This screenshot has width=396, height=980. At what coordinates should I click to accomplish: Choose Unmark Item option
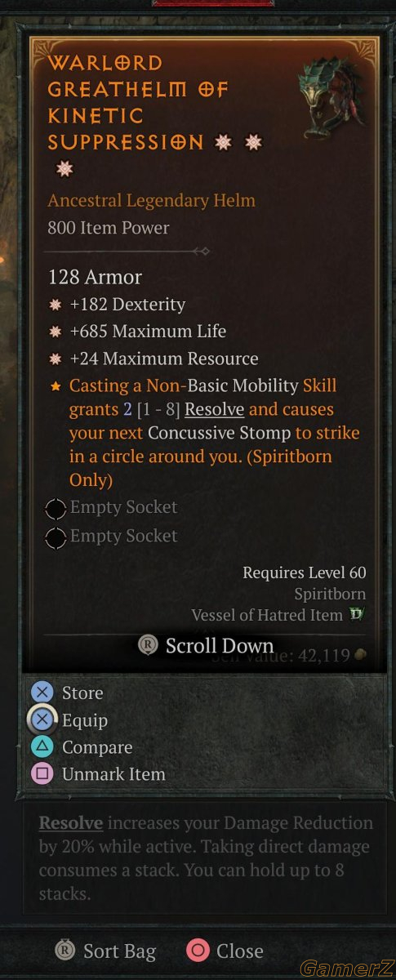click(x=113, y=774)
